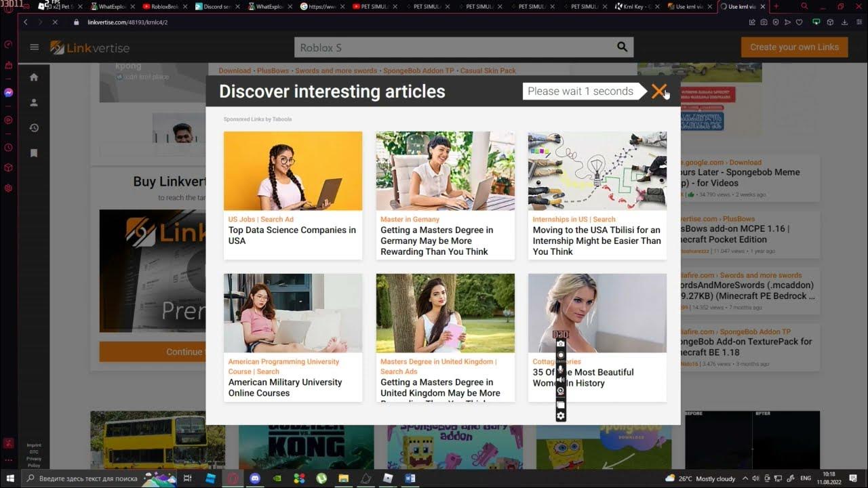The height and width of the screenshot is (488, 868).
Task: Click the search magnifier icon
Action: 622,47
